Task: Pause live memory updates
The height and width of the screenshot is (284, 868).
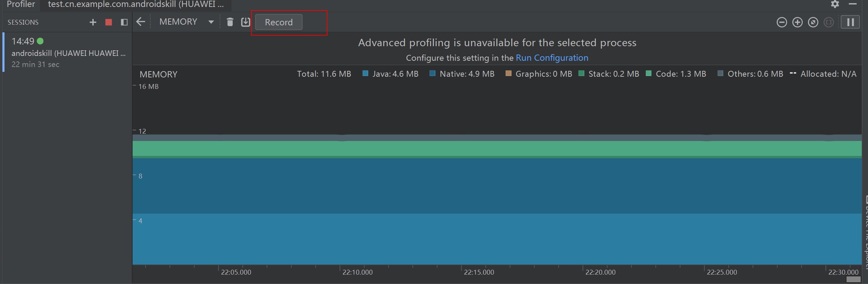Action: [x=850, y=22]
